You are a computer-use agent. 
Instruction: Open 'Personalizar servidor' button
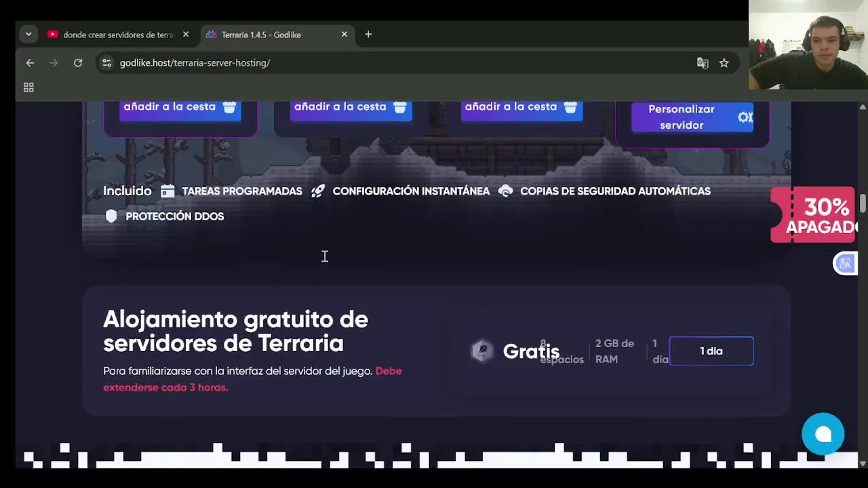coord(692,117)
